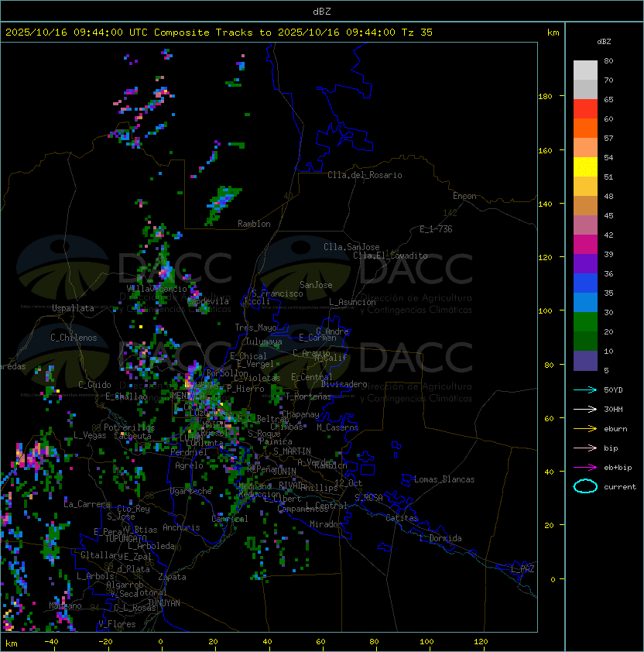Click the 'Potrerillos' map label

129,427
